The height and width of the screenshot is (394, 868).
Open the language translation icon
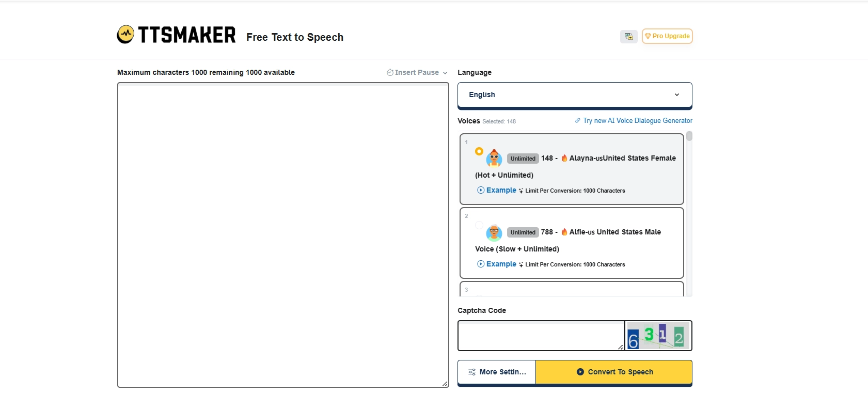tap(628, 36)
